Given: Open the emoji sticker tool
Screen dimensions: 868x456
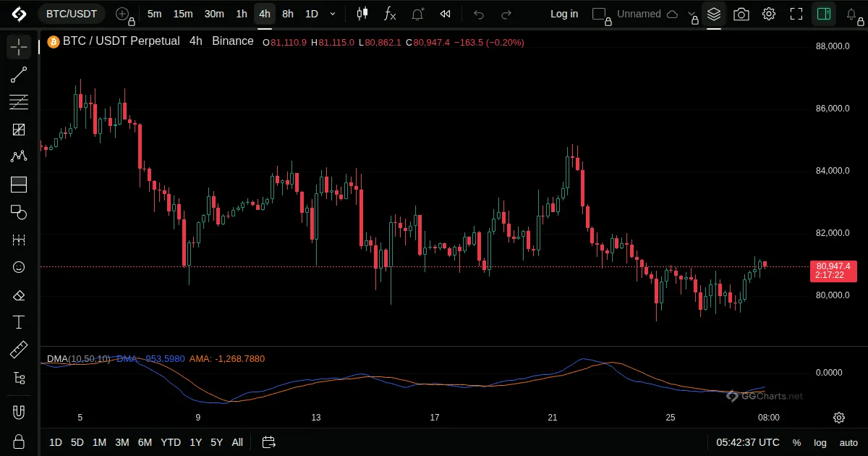Looking at the screenshot, I should click(x=19, y=267).
